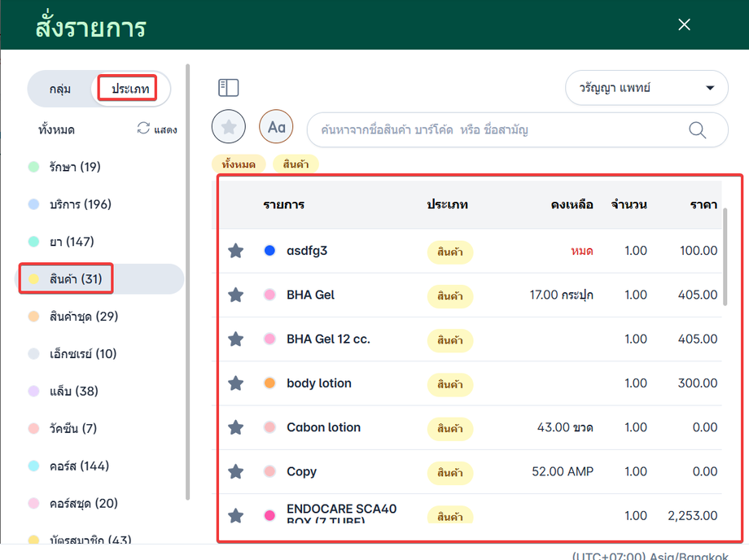Click the ทั้งหมด filter tag
The image size is (749, 560).
click(x=238, y=164)
